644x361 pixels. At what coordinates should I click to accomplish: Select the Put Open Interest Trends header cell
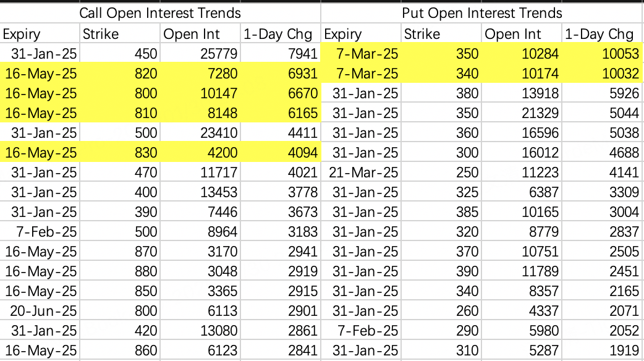[482, 13]
